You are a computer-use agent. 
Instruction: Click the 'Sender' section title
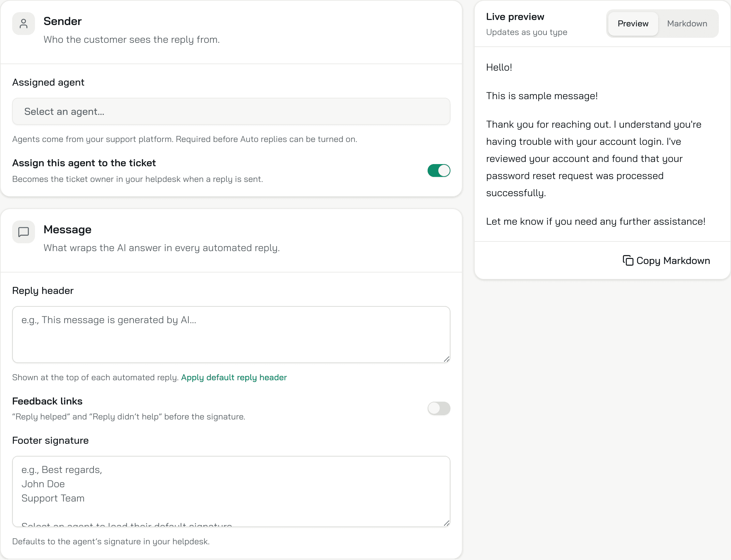click(x=62, y=21)
